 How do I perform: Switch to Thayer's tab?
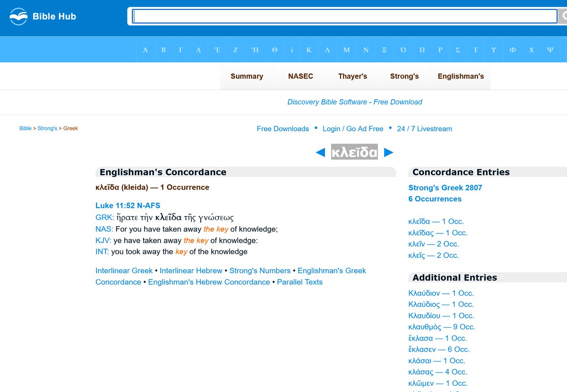point(352,76)
